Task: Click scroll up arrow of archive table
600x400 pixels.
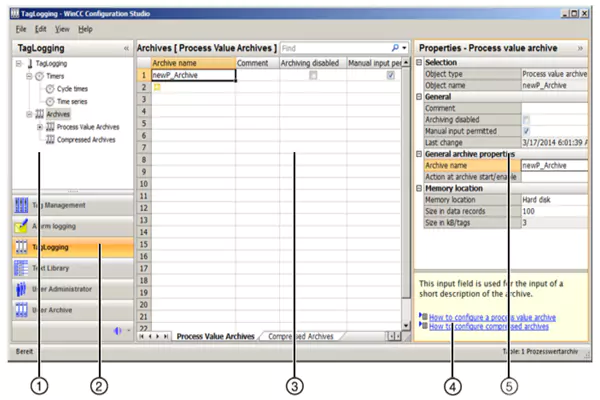Action: (406, 62)
